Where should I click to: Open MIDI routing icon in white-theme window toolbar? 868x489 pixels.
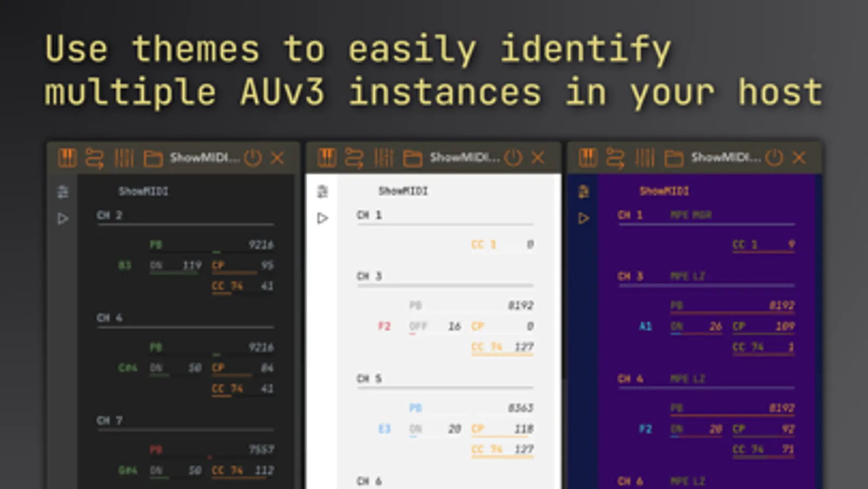click(354, 158)
